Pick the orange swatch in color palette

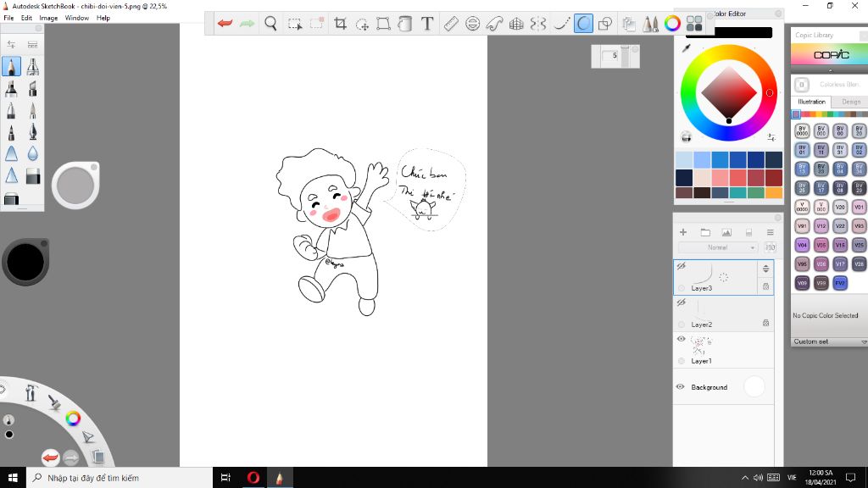(x=774, y=192)
